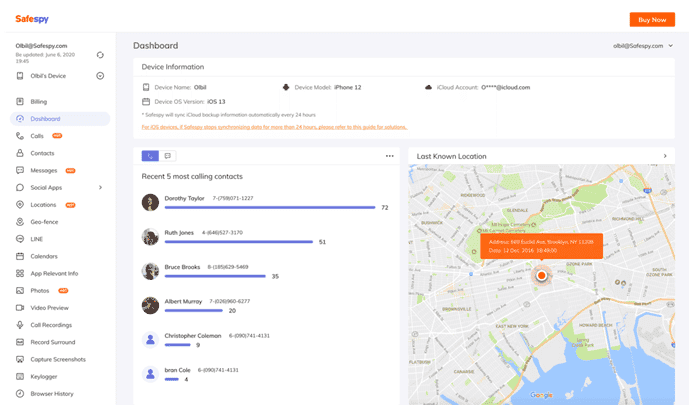Click the Geo-fence icon

click(20, 222)
